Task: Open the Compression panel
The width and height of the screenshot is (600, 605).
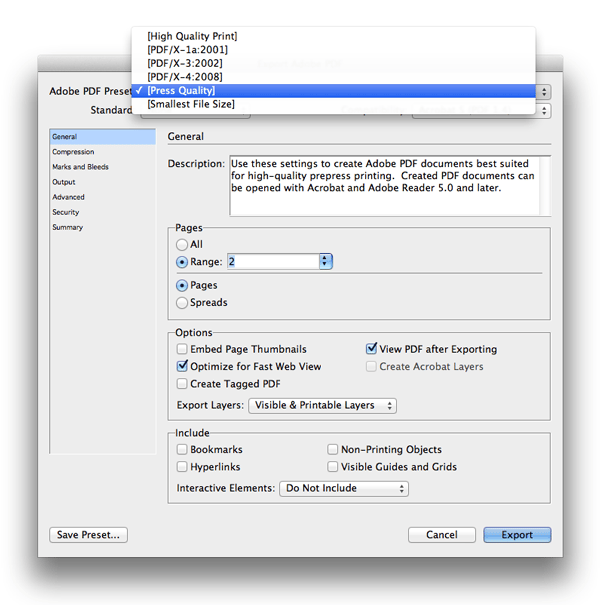Action: [x=103, y=152]
